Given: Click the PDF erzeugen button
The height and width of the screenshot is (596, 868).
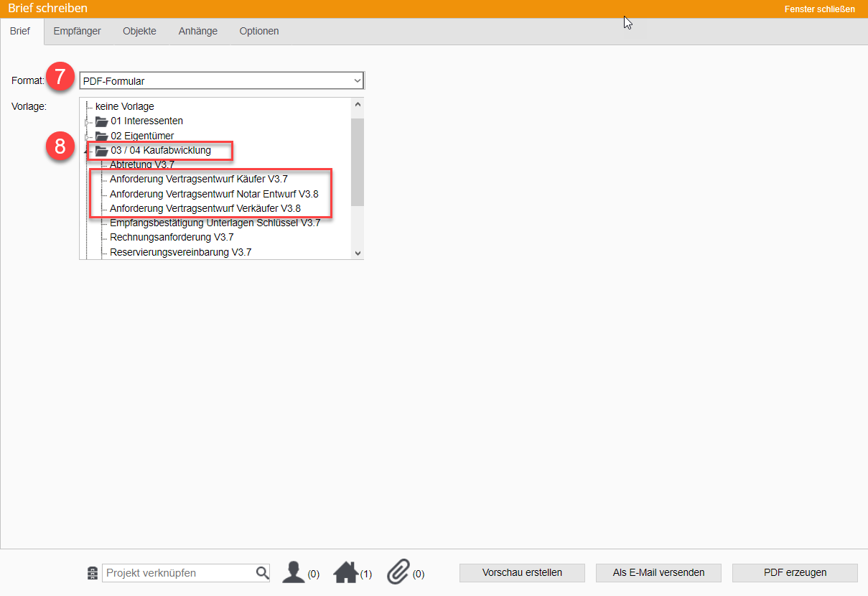Looking at the screenshot, I should [x=795, y=573].
